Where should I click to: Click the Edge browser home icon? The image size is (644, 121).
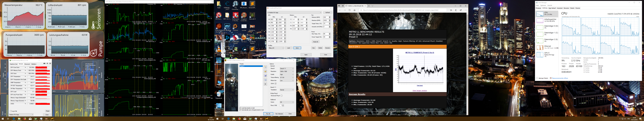[x=355, y=10]
